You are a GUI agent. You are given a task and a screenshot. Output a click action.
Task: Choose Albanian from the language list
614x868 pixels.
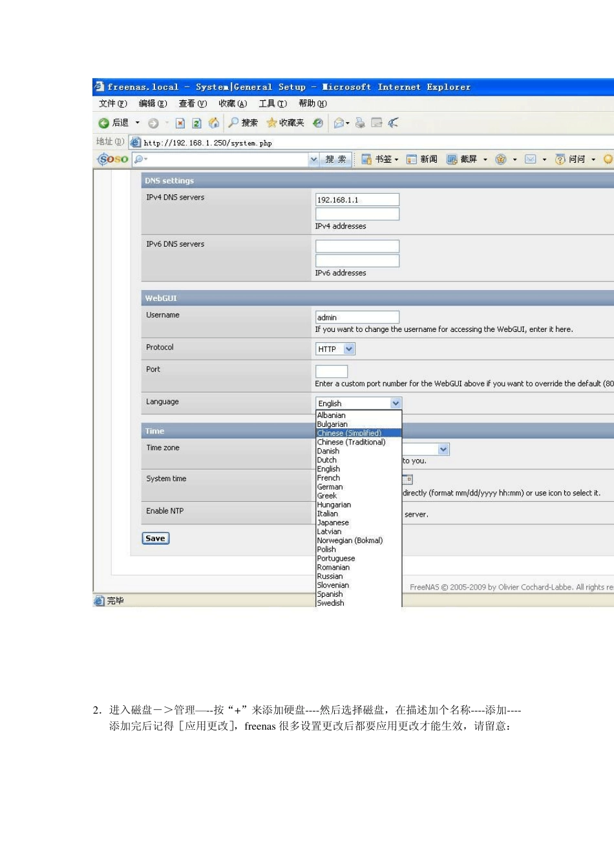tap(359, 415)
